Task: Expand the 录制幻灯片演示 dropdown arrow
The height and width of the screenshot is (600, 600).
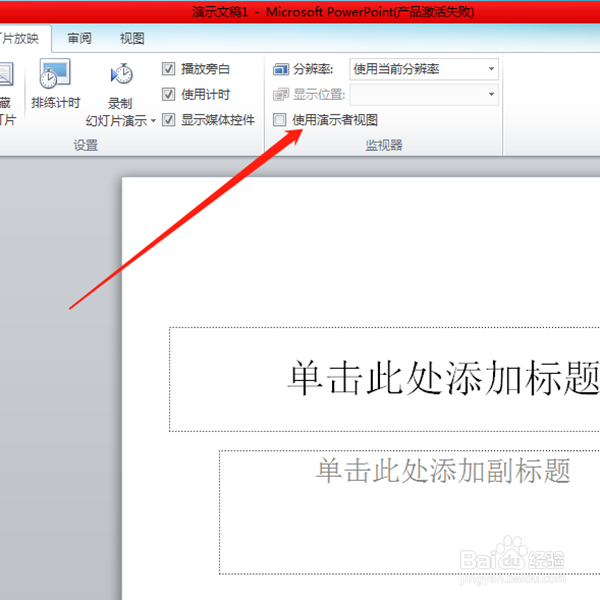Action: [x=153, y=121]
